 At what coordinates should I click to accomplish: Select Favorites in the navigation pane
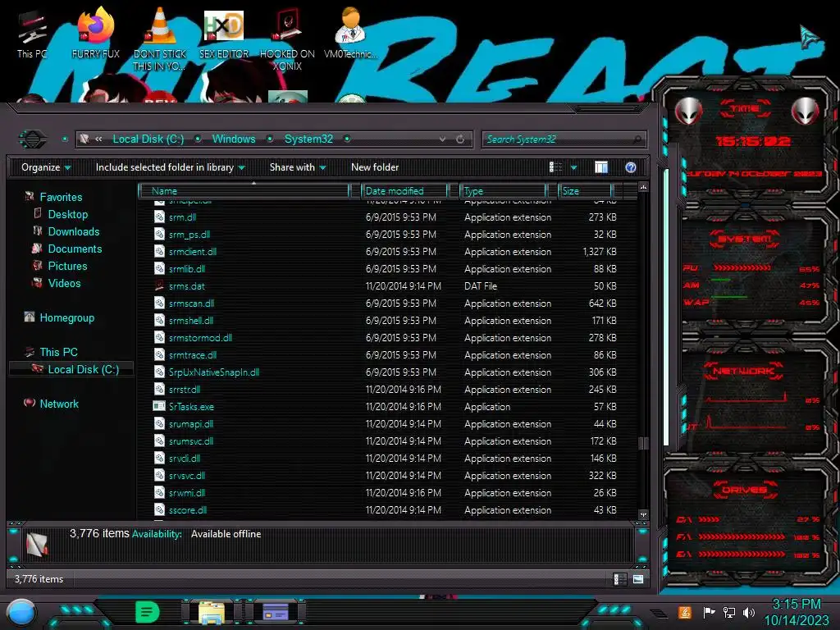pyautogui.click(x=61, y=197)
